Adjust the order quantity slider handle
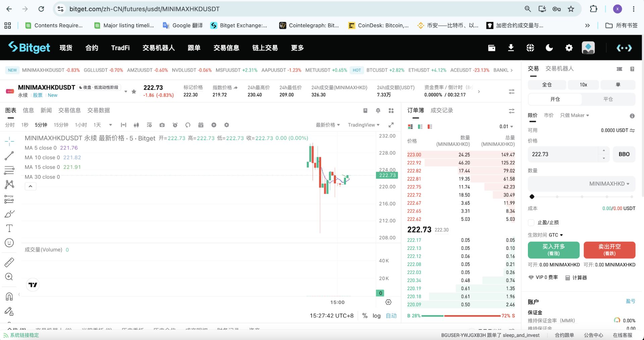 pyautogui.click(x=532, y=197)
